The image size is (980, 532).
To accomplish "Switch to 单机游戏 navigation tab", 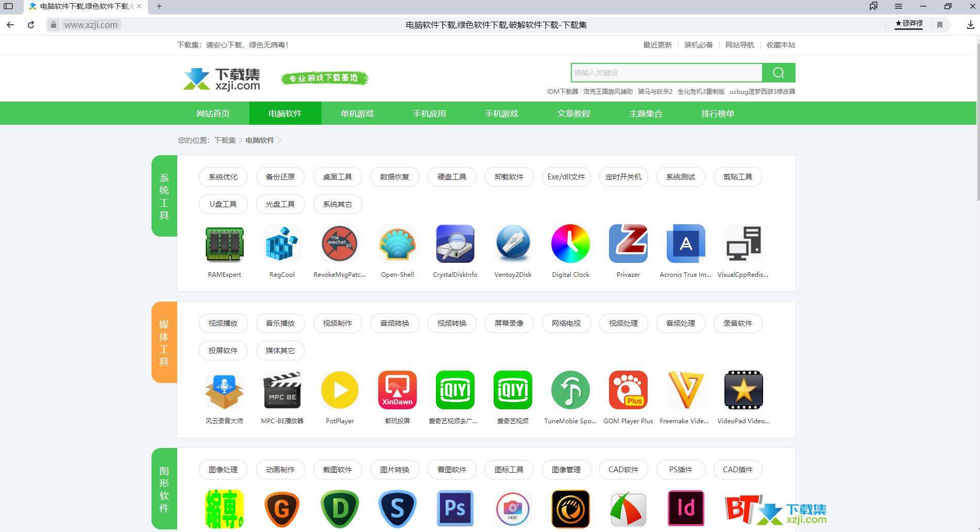I will point(357,113).
